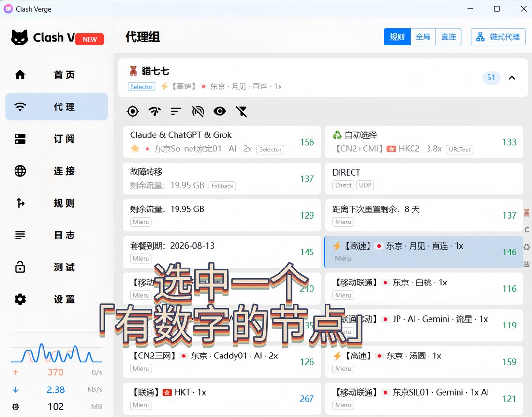Toggle node detail display eye icon
Viewport: 532px width, 417px height.
[x=220, y=111]
